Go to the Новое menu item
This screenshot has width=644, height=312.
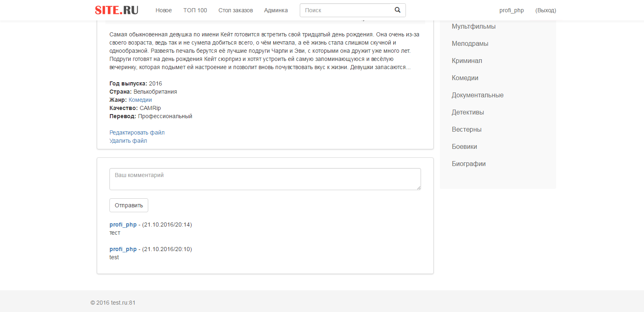(164, 10)
